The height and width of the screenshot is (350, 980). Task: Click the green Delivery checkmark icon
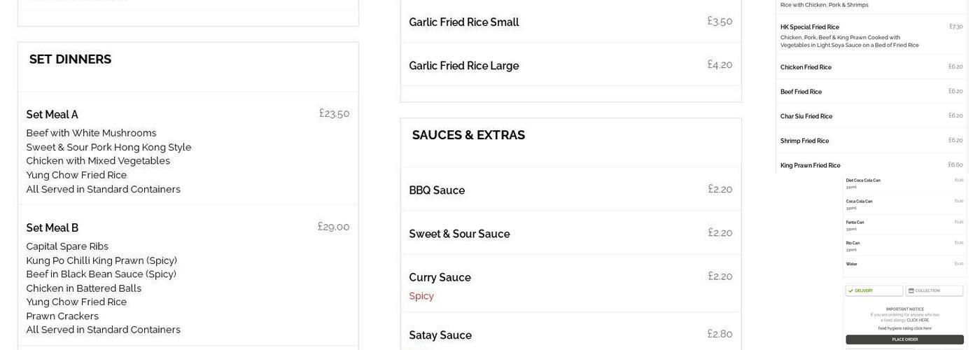[x=850, y=290]
